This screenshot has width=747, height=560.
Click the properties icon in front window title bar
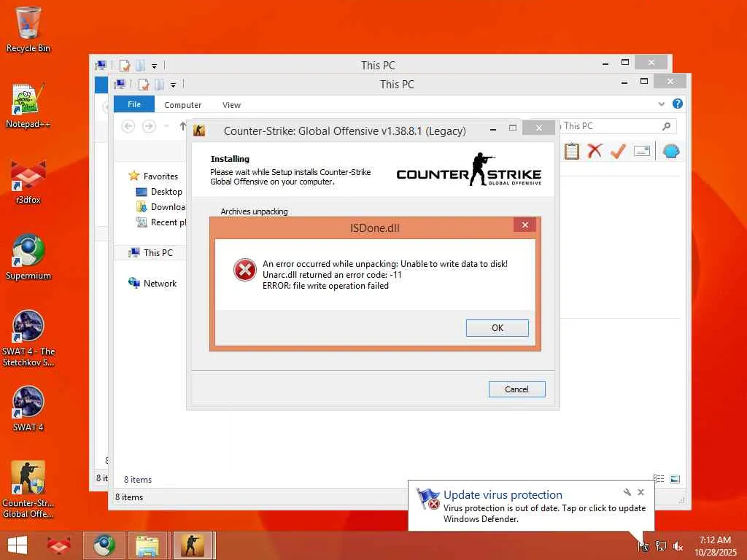[144, 85]
